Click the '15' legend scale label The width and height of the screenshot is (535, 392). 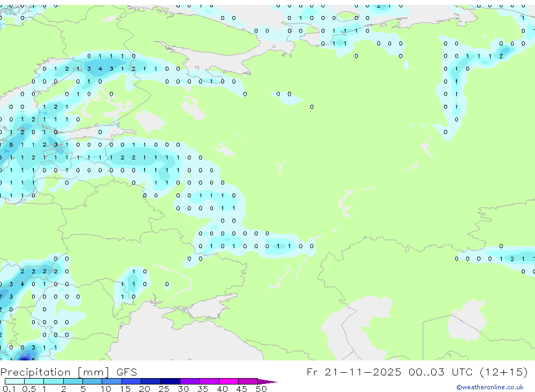click(x=125, y=389)
